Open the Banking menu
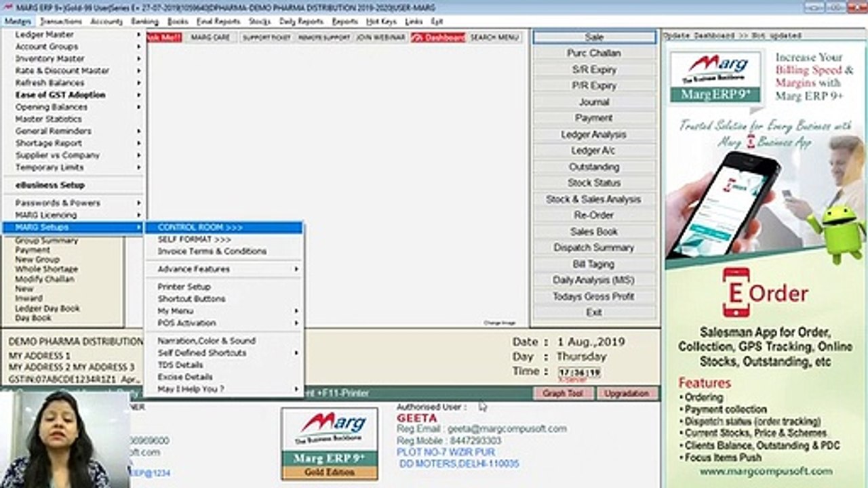868x488 pixels. 145,22
